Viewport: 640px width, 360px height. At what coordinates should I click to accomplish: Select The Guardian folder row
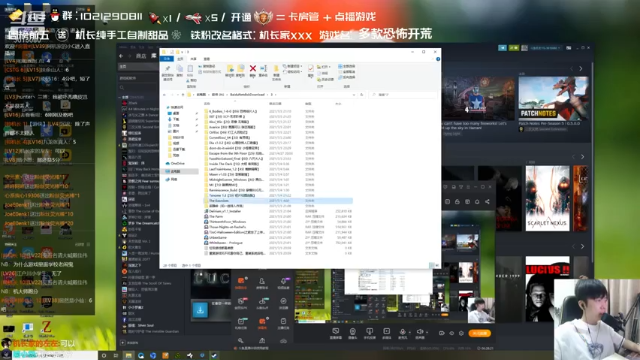tap(278, 201)
